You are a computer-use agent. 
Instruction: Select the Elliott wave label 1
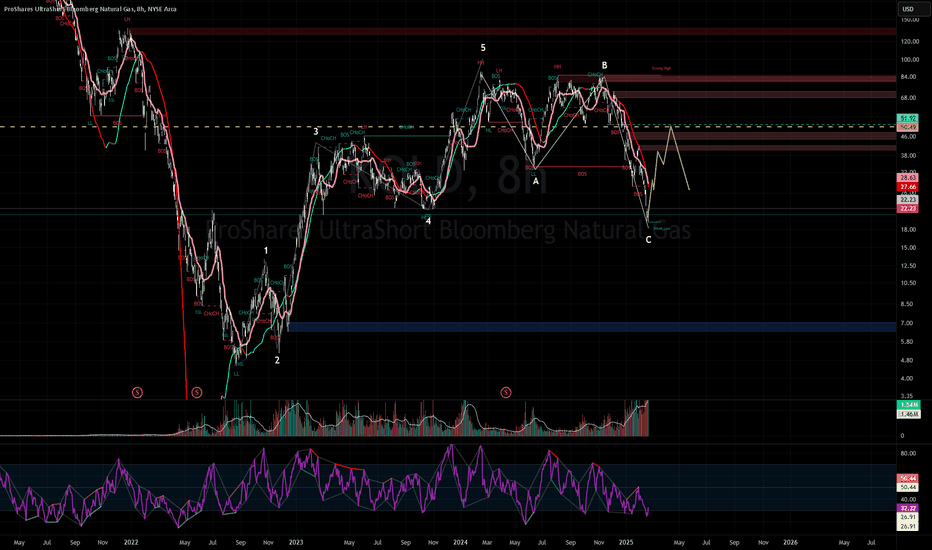click(266, 251)
